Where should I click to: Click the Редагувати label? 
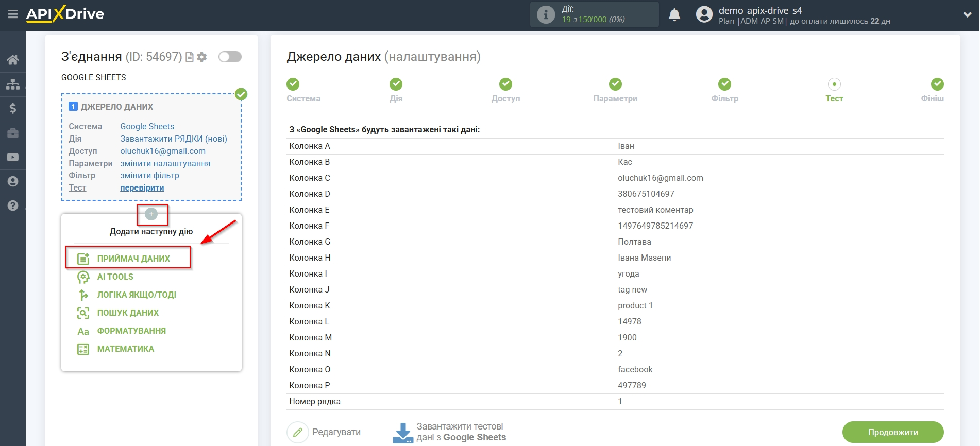pos(336,432)
